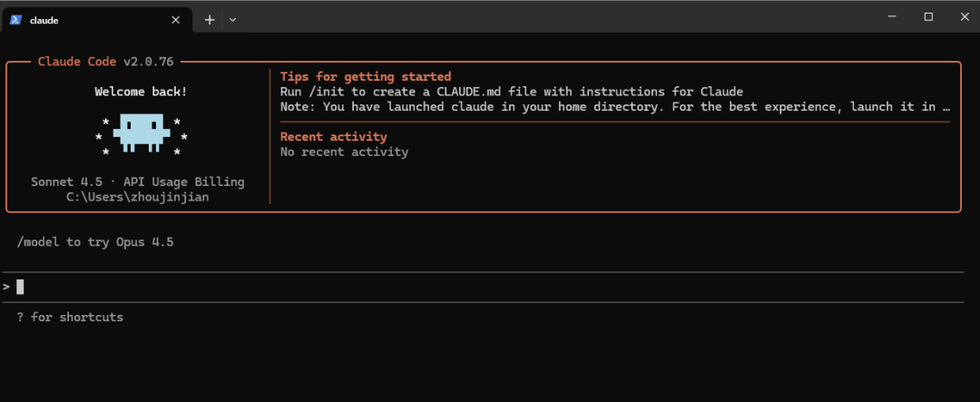Click the "Tips for getting started" heading
Image resolution: width=980 pixels, height=402 pixels.
(x=366, y=77)
